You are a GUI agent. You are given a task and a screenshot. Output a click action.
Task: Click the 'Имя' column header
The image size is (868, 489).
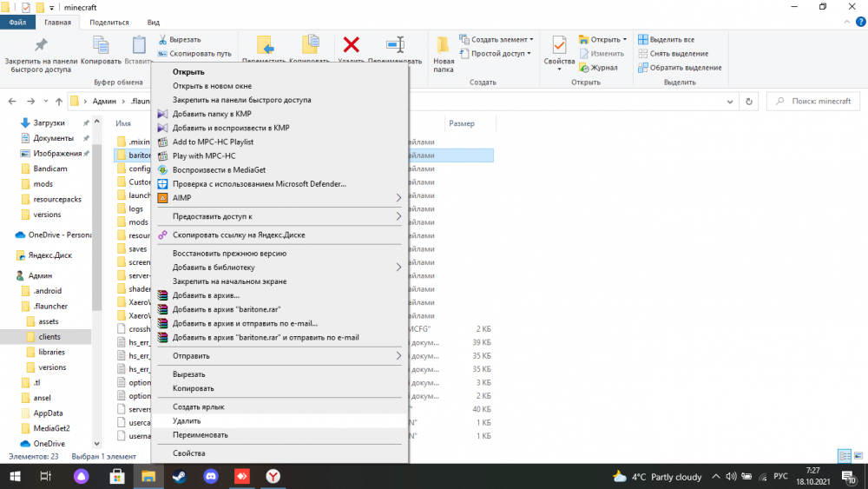(123, 123)
